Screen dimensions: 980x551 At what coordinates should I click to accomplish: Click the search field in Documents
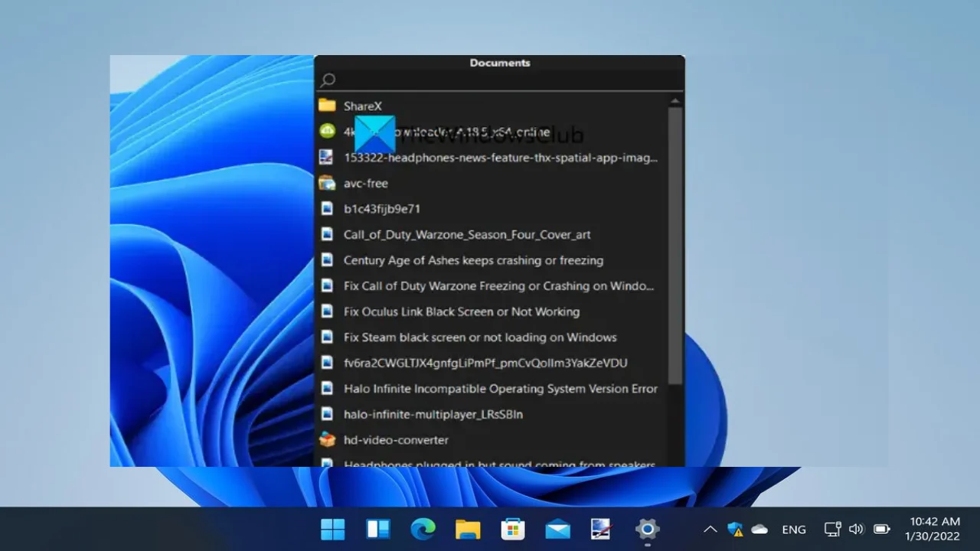coord(499,80)
